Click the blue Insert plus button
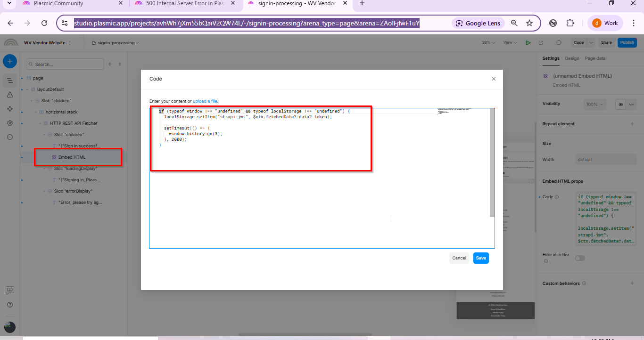644x340 pixels. click(x=10, y=61)
